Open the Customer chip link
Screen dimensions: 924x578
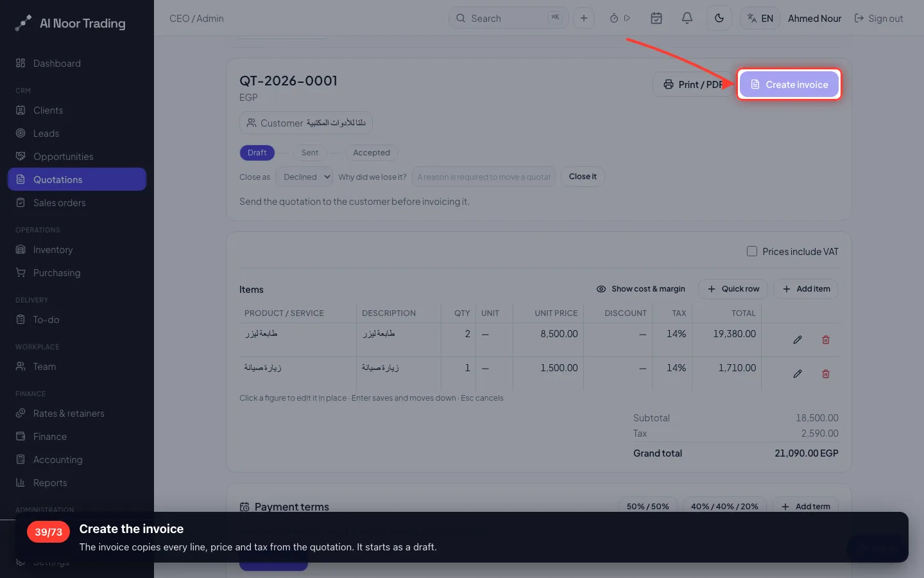tap(306, 123)
